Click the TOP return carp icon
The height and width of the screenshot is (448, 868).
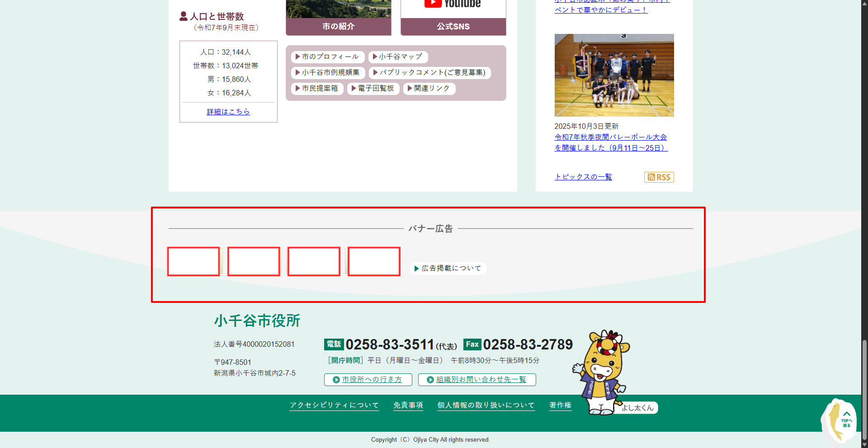click(840, 421)
